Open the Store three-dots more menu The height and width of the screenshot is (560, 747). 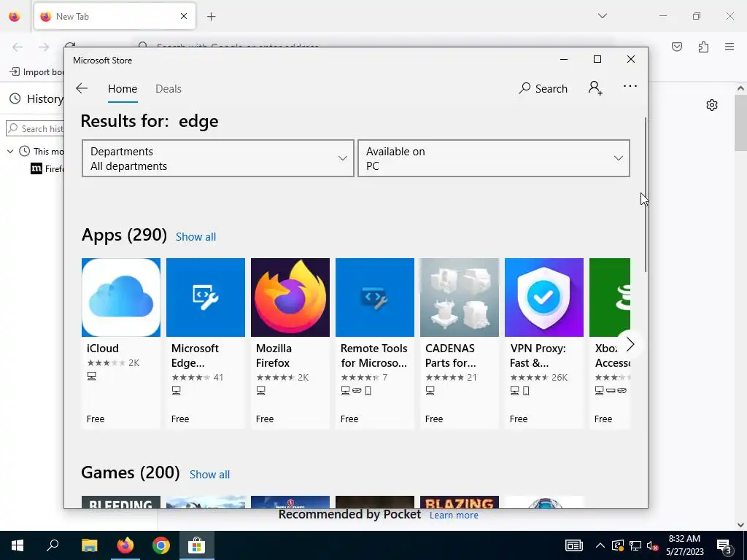(630, 86)
